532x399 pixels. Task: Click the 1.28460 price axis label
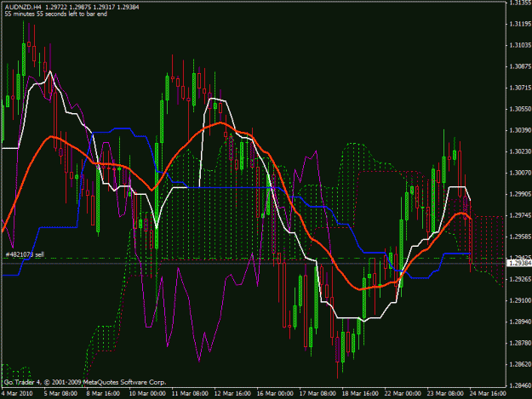click(x=519, y=385)
